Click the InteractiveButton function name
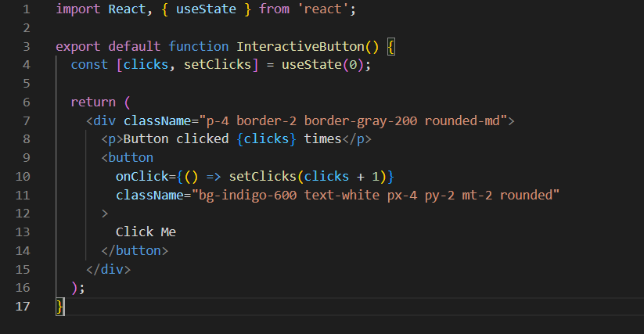The height and width of the screenshot is (334, 644). coord(300,46)
